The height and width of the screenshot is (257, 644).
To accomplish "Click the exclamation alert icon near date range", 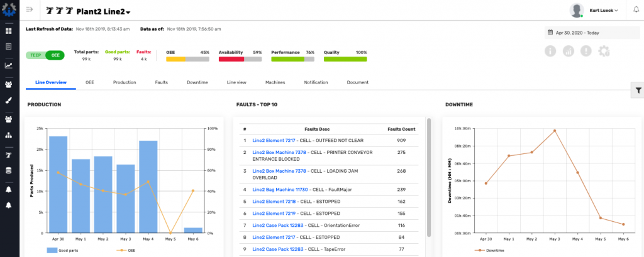I will 586,52.
